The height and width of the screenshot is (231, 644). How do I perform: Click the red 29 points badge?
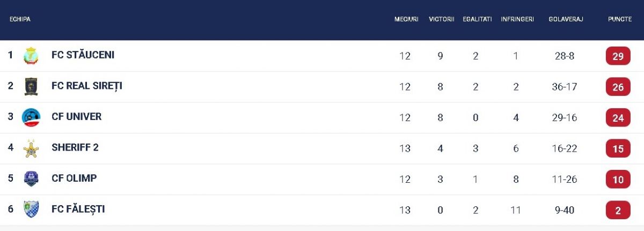618,56
